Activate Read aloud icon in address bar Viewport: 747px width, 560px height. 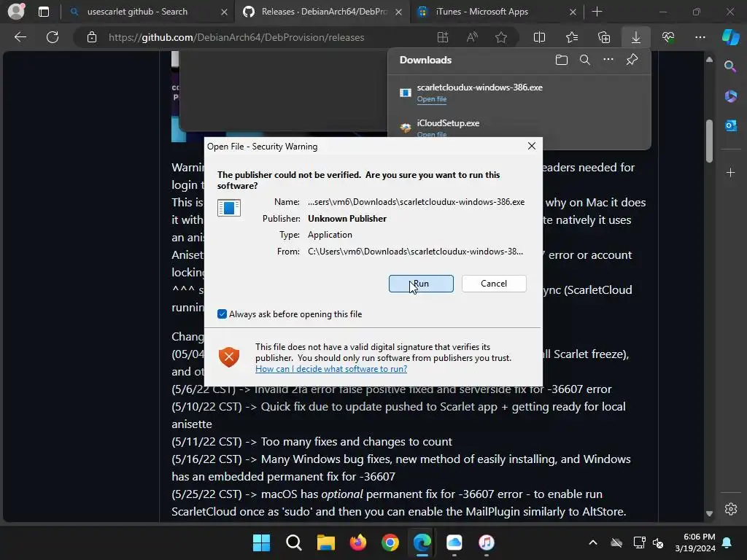pos(472,37)
